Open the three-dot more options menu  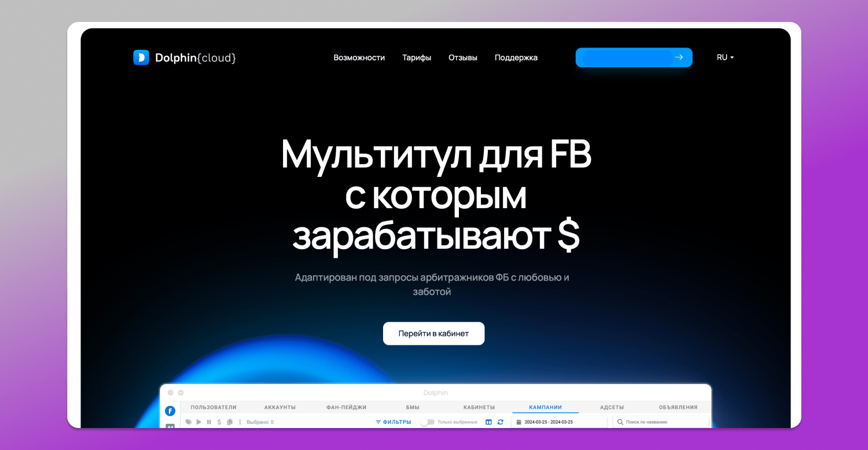click(x=239, y=422)
